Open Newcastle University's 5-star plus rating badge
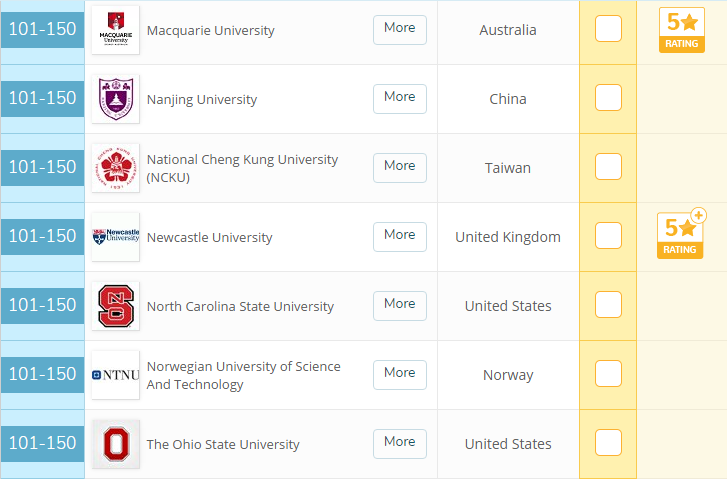This screenshot has height=479, width=727. tap(681, 235)
